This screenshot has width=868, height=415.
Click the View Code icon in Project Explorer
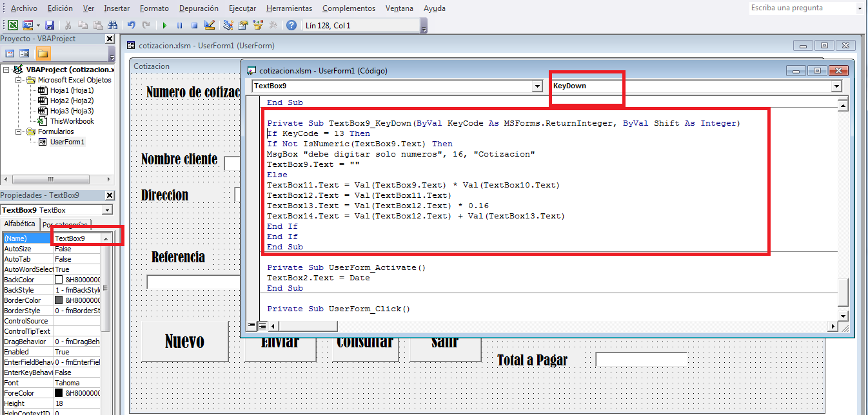(x=10, y=53)
